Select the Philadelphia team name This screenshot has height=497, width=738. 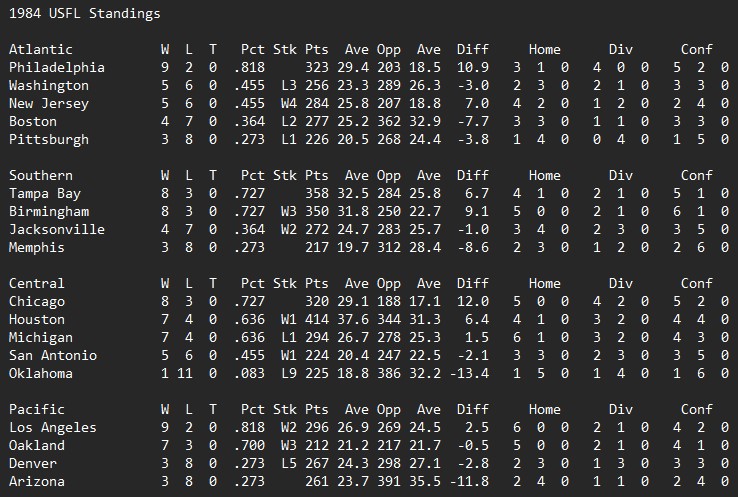tap(56, 68)
